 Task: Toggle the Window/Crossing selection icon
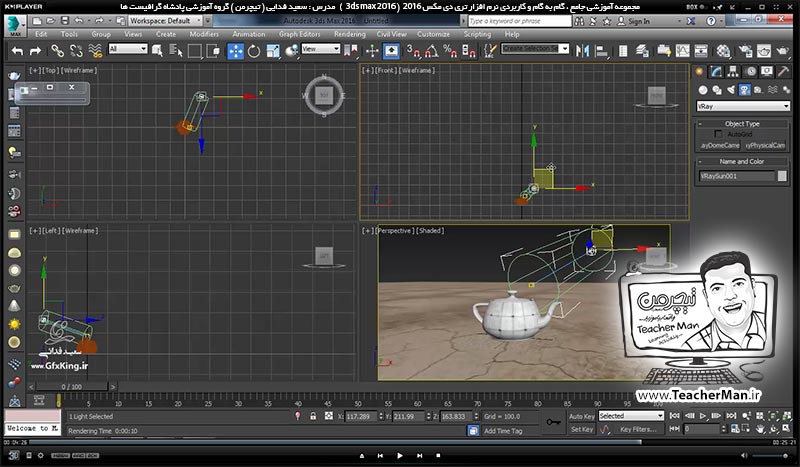coord(213,51)
